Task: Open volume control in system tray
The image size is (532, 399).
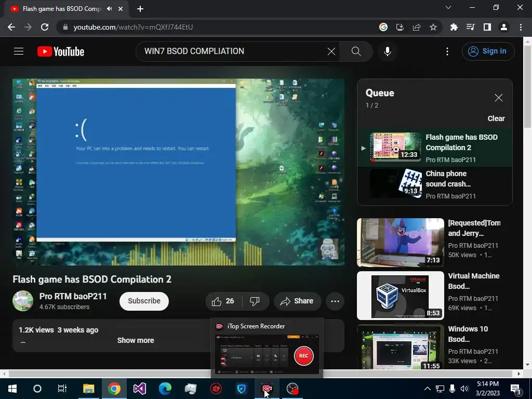Action: click(x=464, y=389)
